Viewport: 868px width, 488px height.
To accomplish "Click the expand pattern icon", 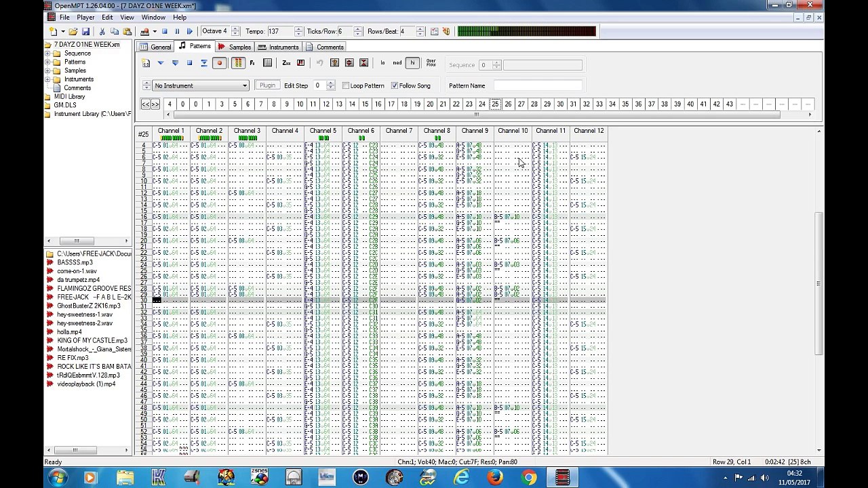I will click(349, 63).
